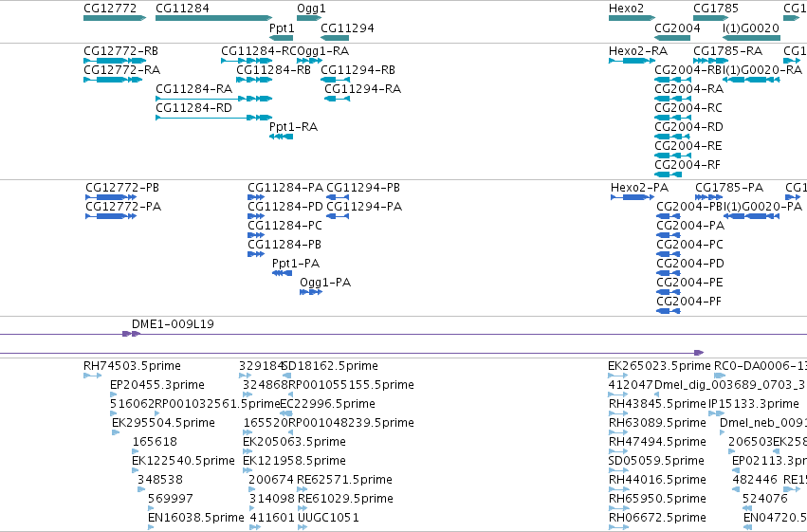Click the CG1785-RA transcript label

click(727, 51)
